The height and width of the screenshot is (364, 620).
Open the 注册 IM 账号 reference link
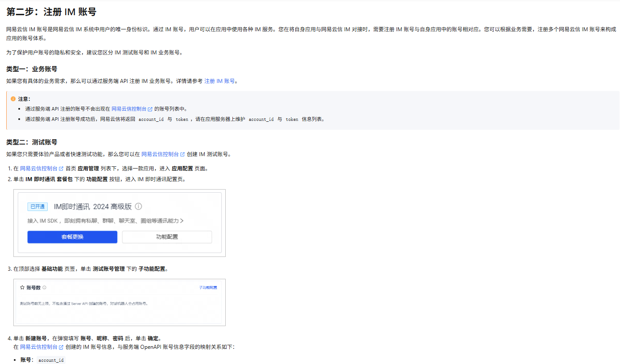click(219, 81)
